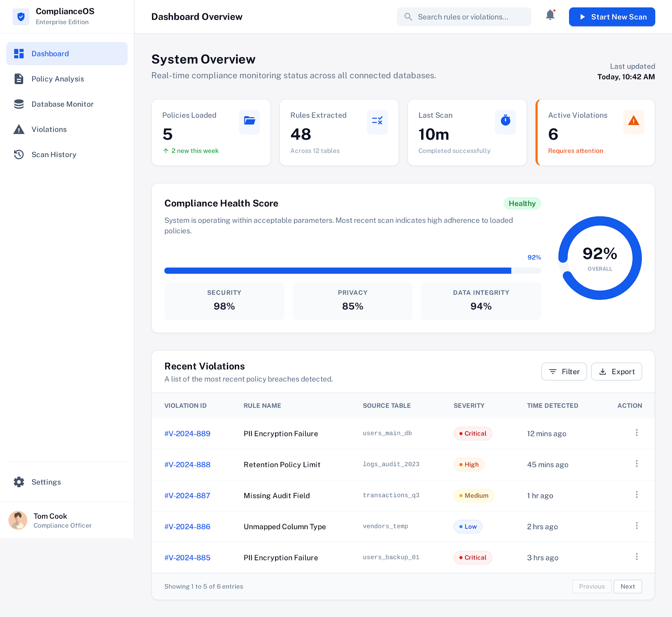672x617 pixels.
Task: Expand options for violation #V-2024-885
Action: click(637, 557)
